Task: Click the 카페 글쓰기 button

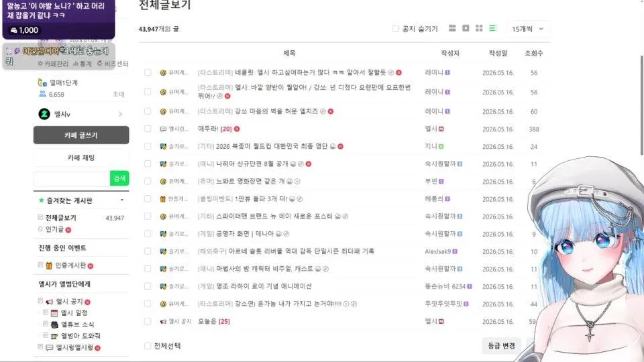Action: 81,135
